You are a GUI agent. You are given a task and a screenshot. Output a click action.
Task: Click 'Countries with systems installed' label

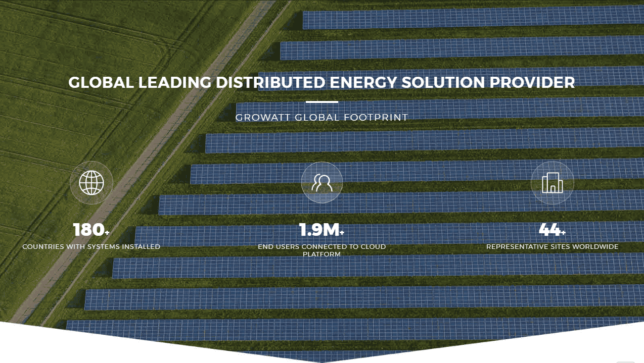point(91,247)
